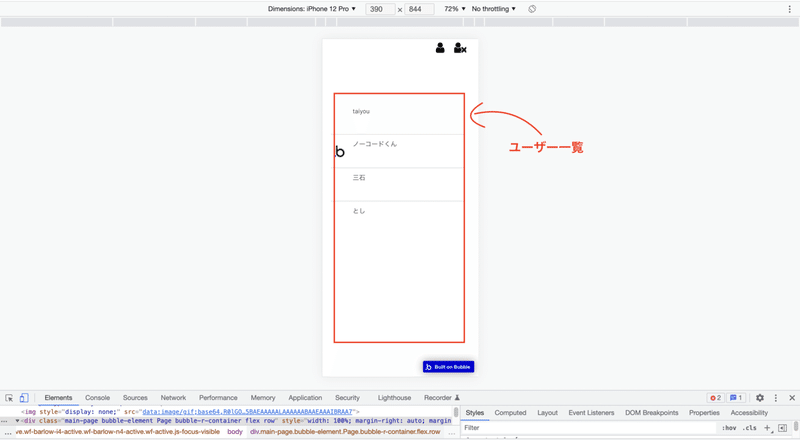The height and width of the screenshot is (440, 800).
Task: Switch to the Security tab
Action: 347,398
